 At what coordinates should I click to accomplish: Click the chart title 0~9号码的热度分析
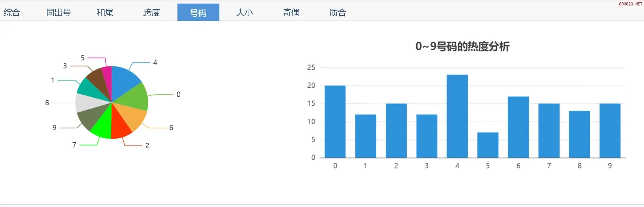pos(462,47)
